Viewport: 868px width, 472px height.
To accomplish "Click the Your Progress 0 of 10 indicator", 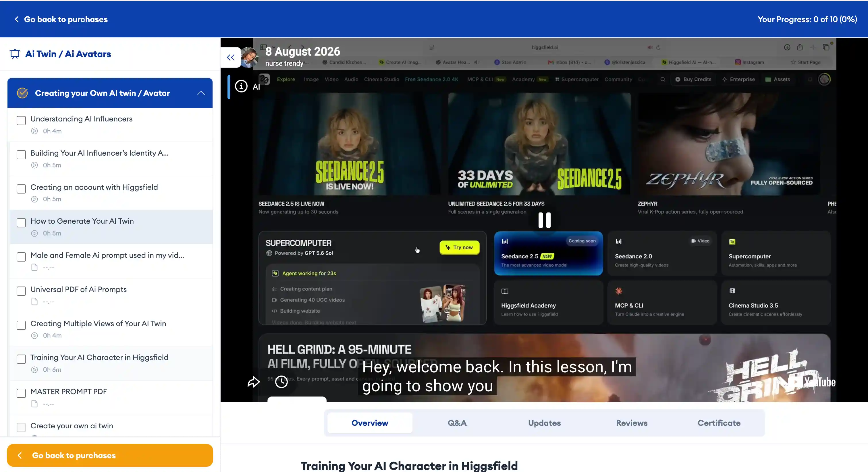I will click(x=807, y=19).
